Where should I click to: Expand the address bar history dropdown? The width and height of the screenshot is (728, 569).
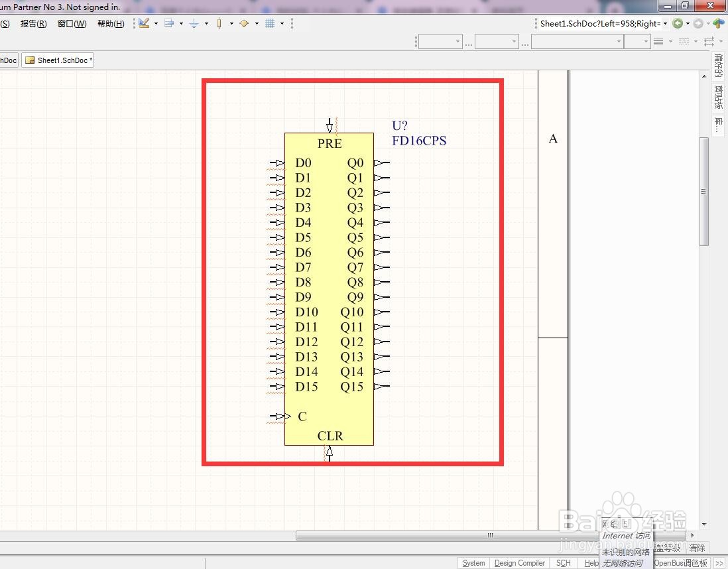pos(665,24)
